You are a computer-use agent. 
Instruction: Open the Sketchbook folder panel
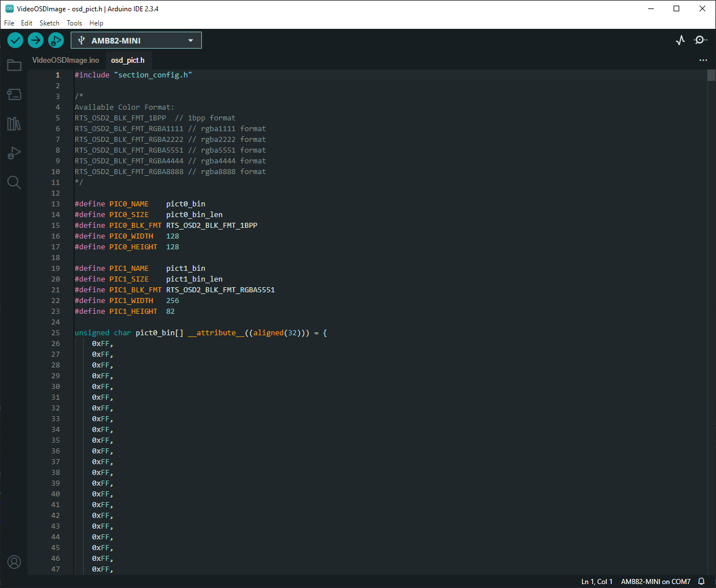point(14,66)
